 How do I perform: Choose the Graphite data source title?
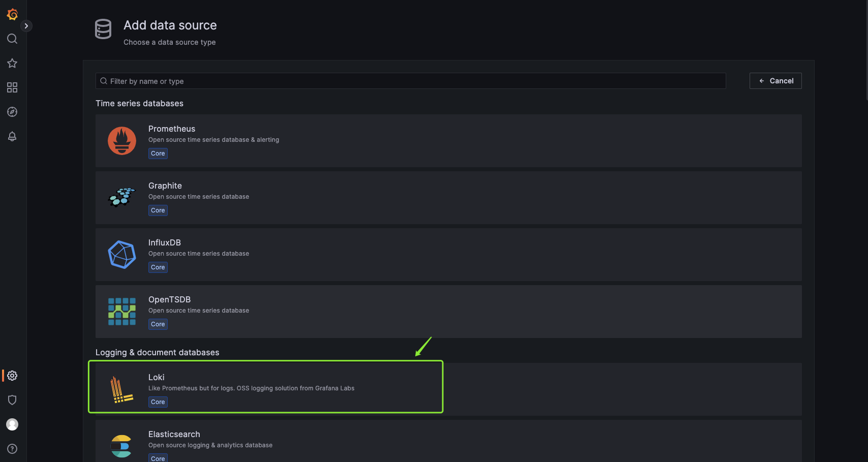click(165, 186)
